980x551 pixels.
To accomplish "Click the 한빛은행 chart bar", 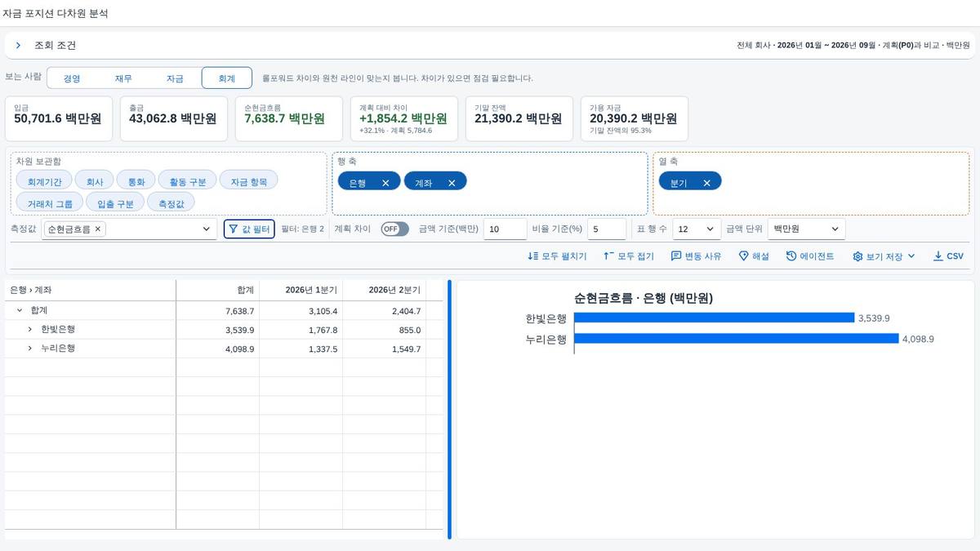I will tap(715, 318).
